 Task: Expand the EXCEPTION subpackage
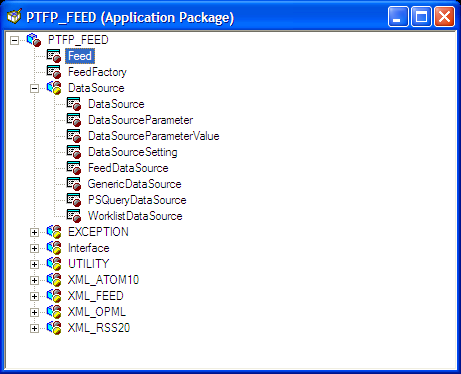[34, 233]
